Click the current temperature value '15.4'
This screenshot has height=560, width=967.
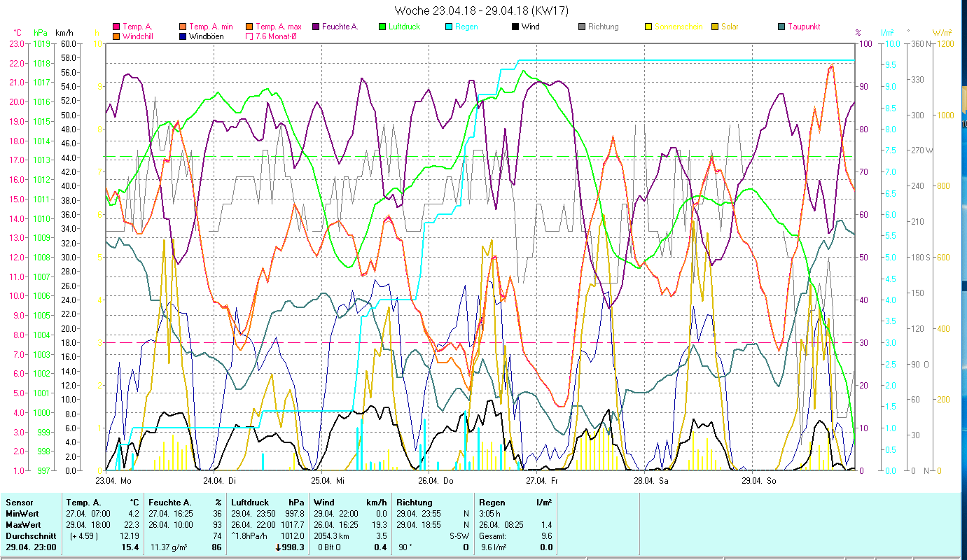131,547
